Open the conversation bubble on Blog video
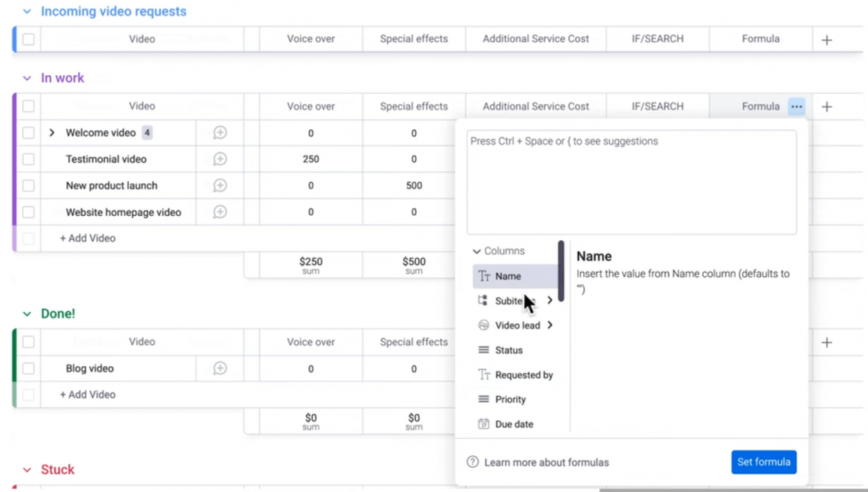The image size is (868, 492). (219, 368)
